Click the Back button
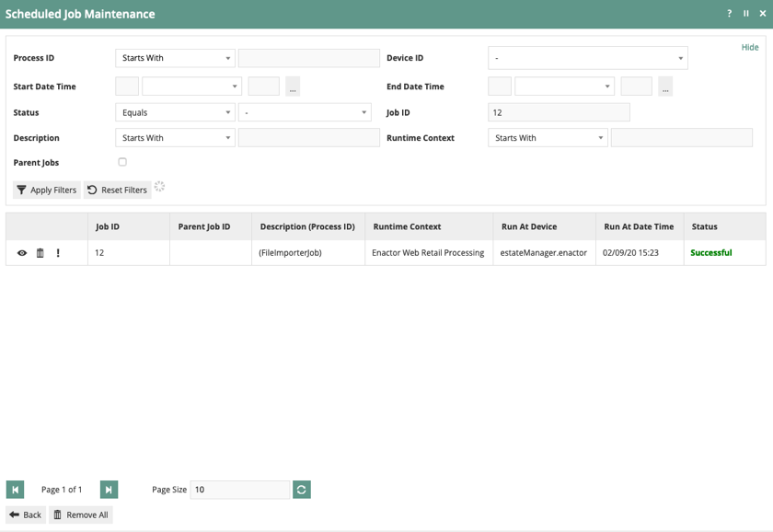The width and height of the screenshot is (773, 532). coord(26,515)
